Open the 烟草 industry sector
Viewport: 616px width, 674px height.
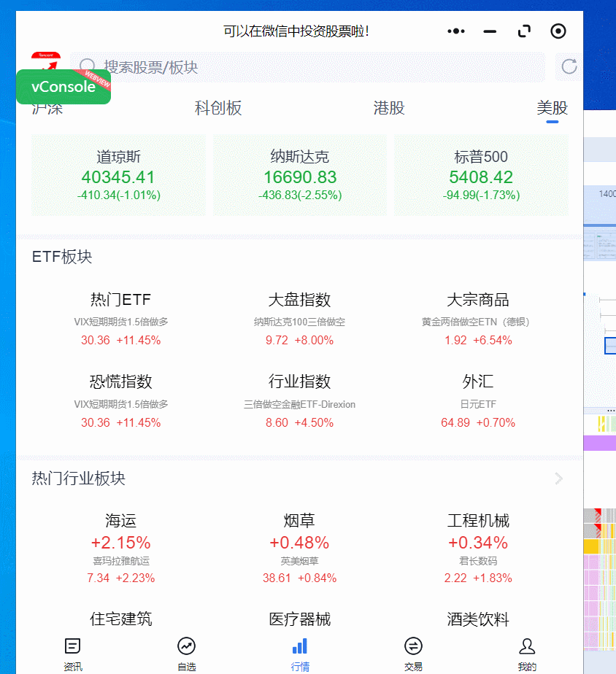tap(299, 548)
